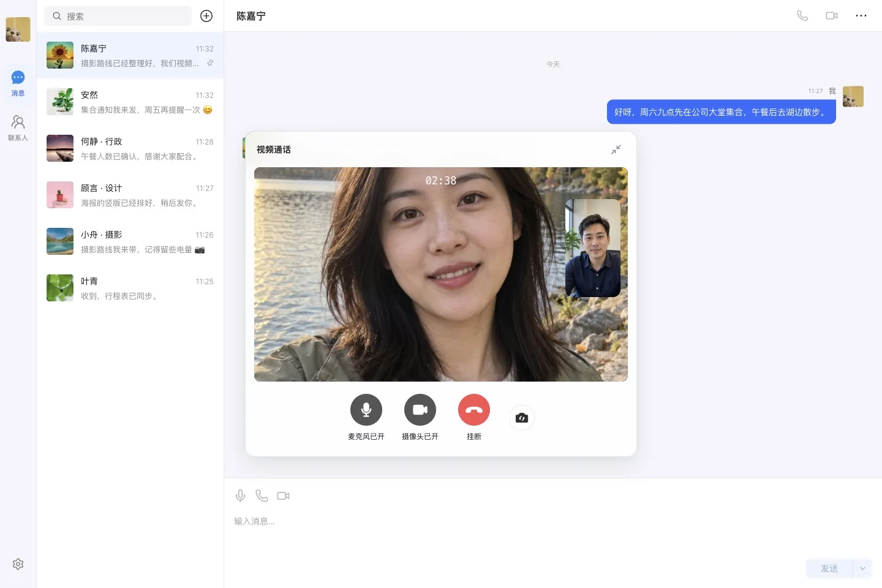Click the 陈嘉宁 name in the chat header
882x588 pixels.
click(251, 16)
